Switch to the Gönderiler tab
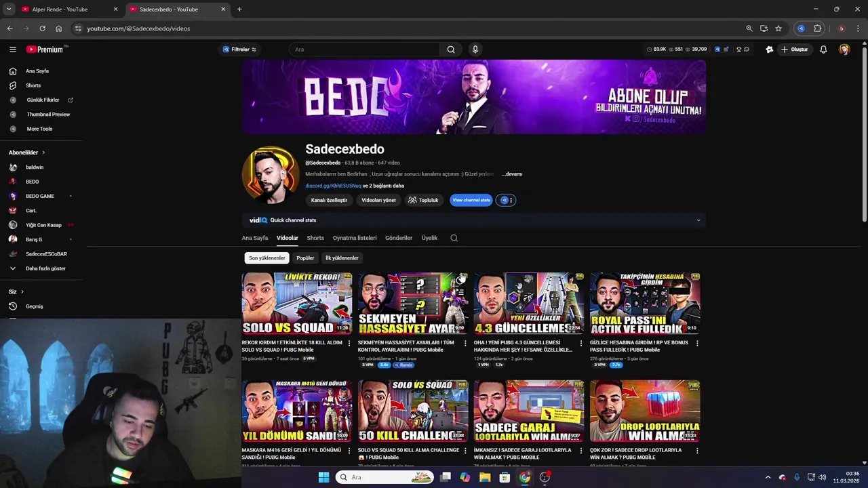 point(399,238)
